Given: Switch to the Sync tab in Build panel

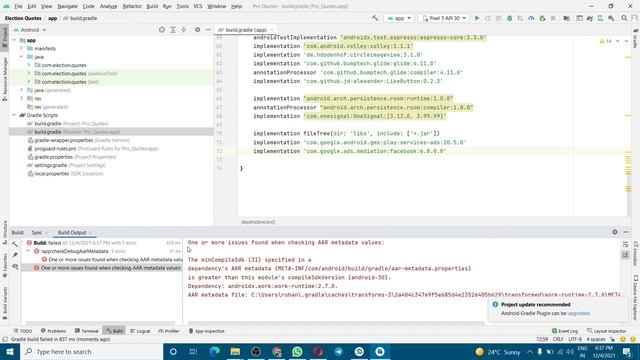Looking at the screenshot, I should coord(37,232).
